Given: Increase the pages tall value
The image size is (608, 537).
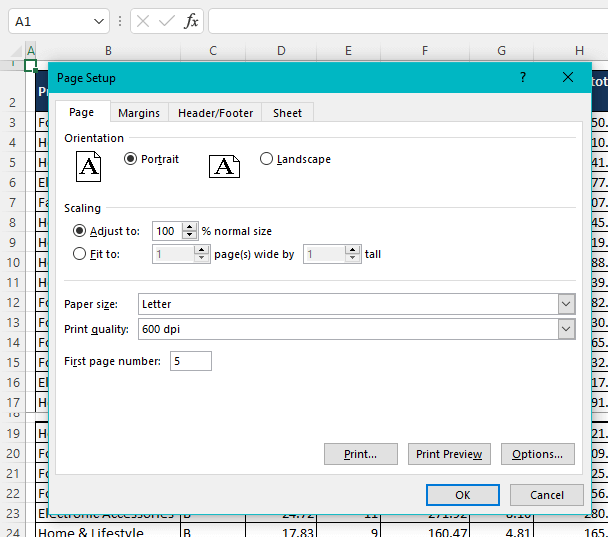Looking at the screenshot, I should [x=352, y=250].
